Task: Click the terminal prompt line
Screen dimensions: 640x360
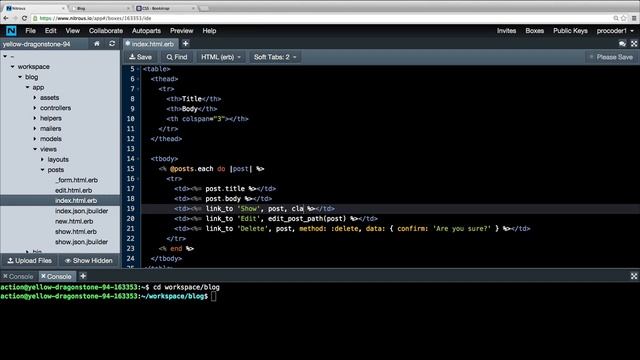Action: (x=108, y=296)
